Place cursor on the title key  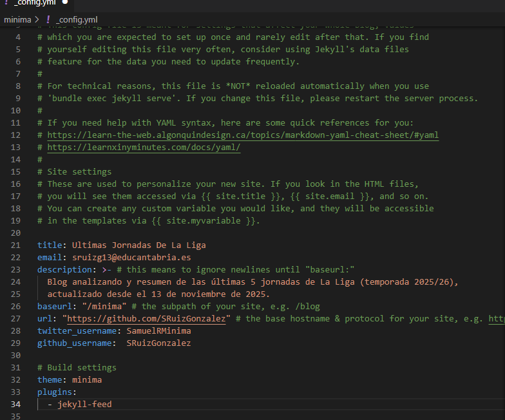(49, 245)
